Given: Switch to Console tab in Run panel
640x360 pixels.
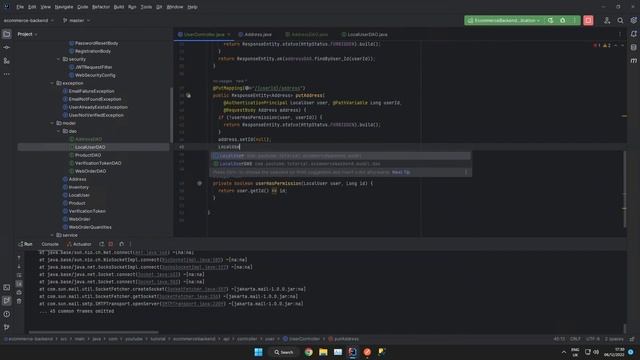Looking at the screenshot, I should (x=50, y=244).
